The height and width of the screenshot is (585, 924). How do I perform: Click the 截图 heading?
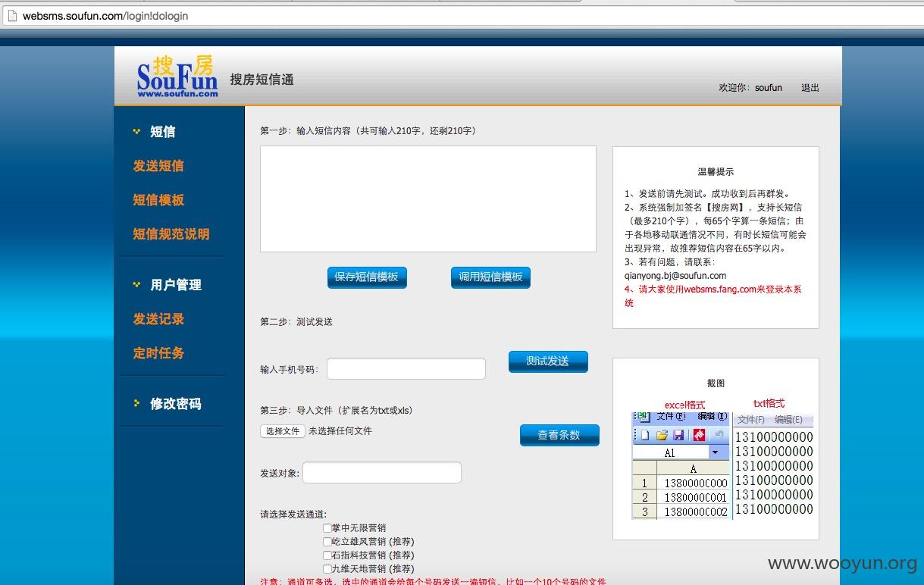[716, 383]
